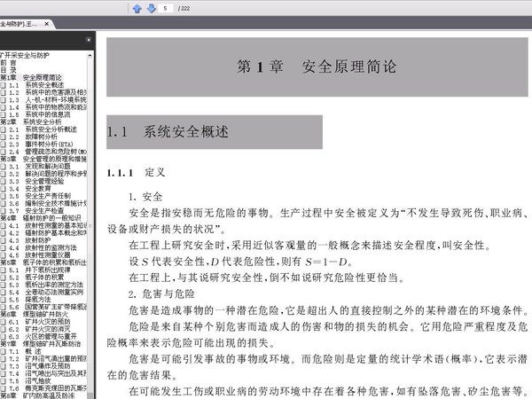This screenshot has height=399, width=532.
Task: Open bookmark 前言
Action: [x=9, y=63]
